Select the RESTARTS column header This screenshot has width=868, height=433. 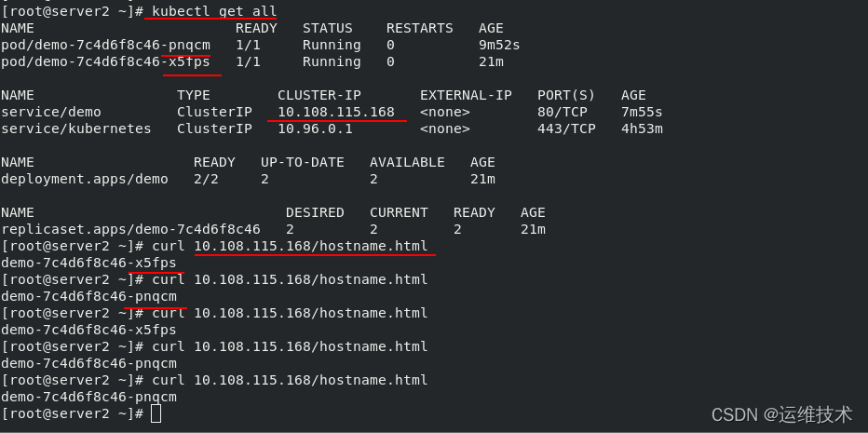point(420,28)
